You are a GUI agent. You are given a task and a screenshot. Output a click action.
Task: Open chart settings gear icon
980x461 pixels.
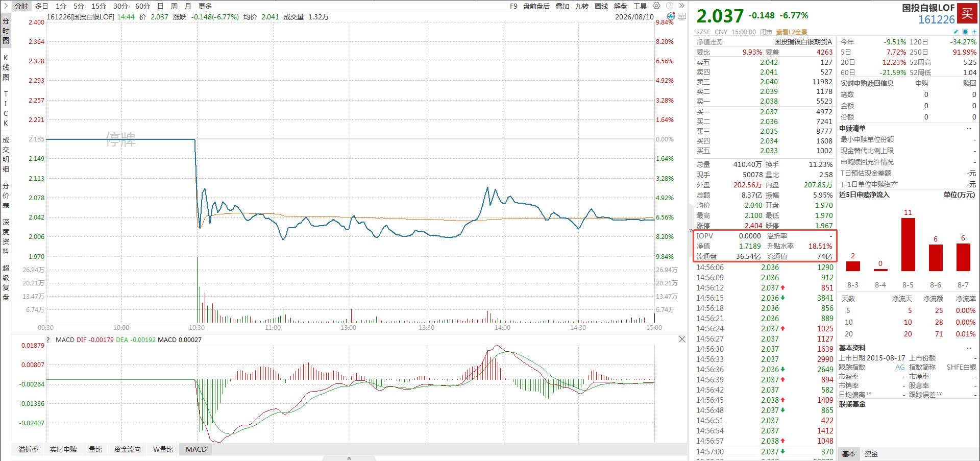pos(656,6)
